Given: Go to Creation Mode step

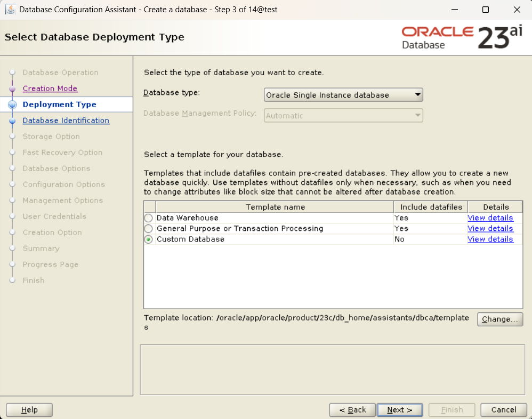Looking at the screenshot, I should point(50,88).
